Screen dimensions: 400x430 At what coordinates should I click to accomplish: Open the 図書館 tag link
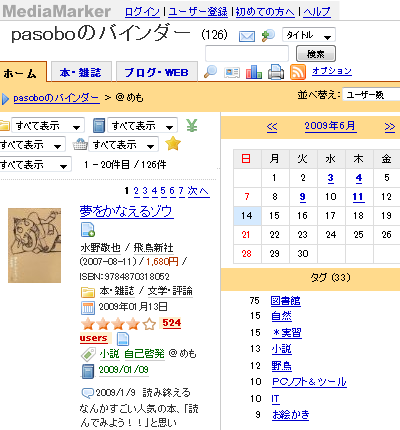click(286, 301)
